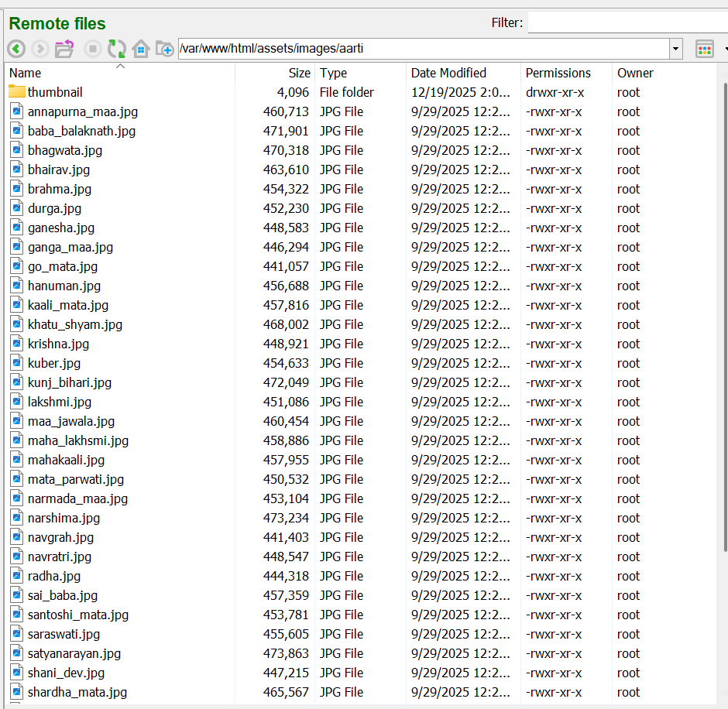The height and width of the screenshot is (709, 728).
Task: Select the file durga.jpg
Action: point(54,208)
